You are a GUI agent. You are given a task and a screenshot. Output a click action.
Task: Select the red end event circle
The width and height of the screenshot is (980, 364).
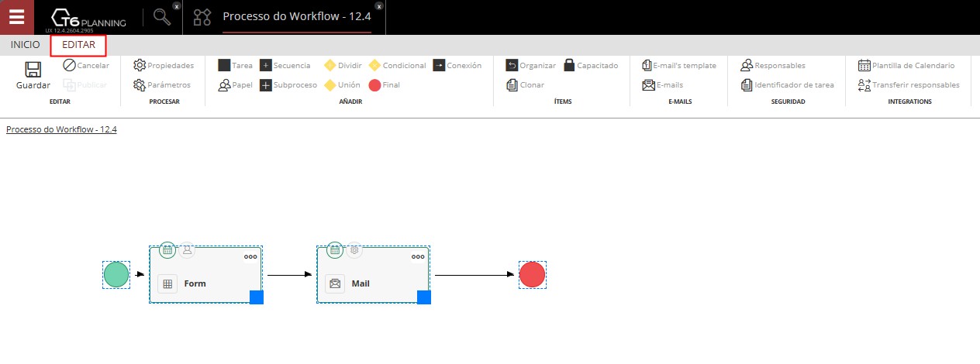click(x=533, y=274)
